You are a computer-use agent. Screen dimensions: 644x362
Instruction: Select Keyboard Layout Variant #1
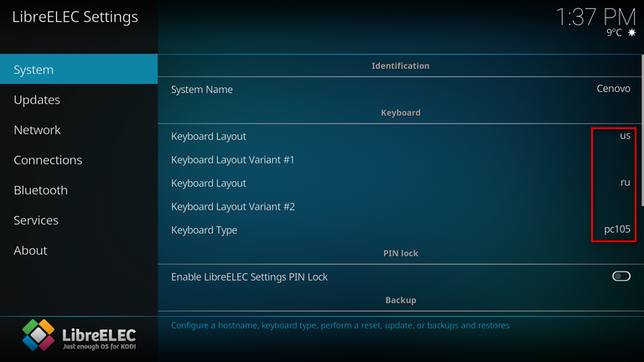coord(400,159)
